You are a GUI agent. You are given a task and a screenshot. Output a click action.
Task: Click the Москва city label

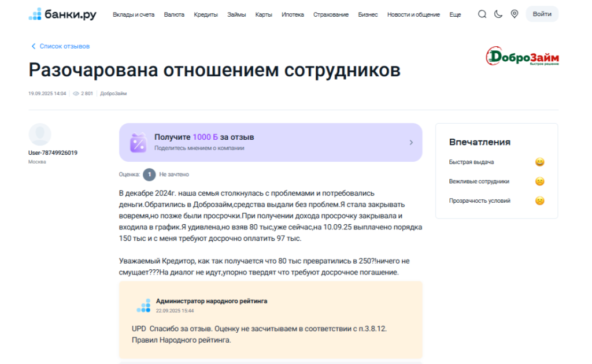tap(37, 162)
